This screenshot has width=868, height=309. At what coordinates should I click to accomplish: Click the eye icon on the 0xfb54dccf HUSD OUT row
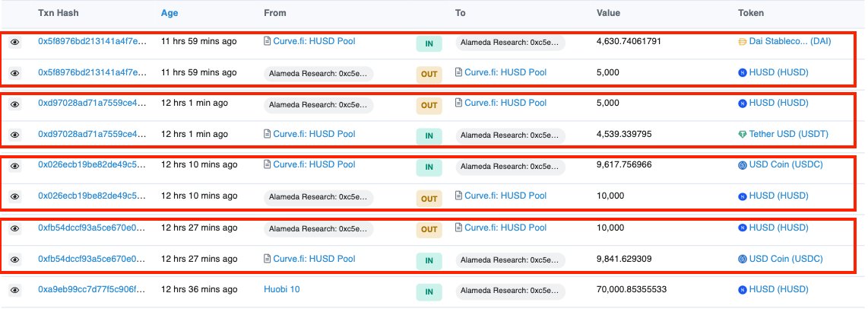[15, 228]
